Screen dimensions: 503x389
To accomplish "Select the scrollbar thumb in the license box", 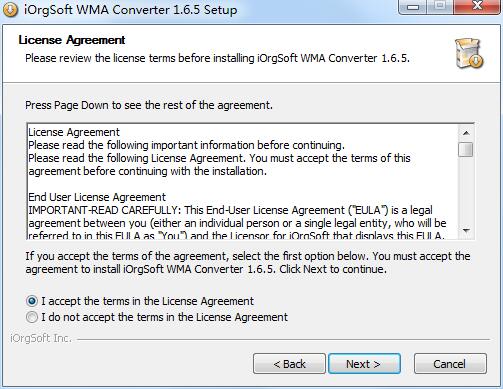I will (466, 149).
